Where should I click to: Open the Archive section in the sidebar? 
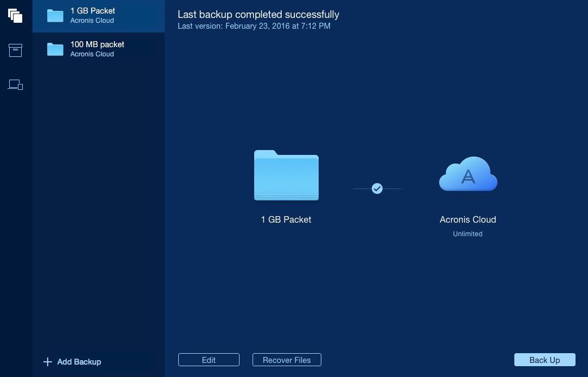point(15,50)
